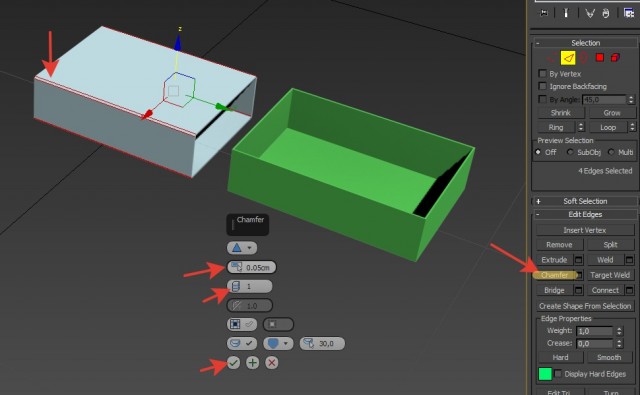Click Loop spinner arrows

pyautogui.click(x=632, y=127)
